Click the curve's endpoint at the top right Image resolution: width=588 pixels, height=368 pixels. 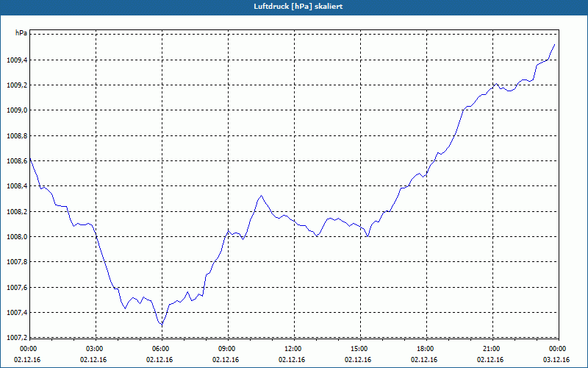coord(554,44)
